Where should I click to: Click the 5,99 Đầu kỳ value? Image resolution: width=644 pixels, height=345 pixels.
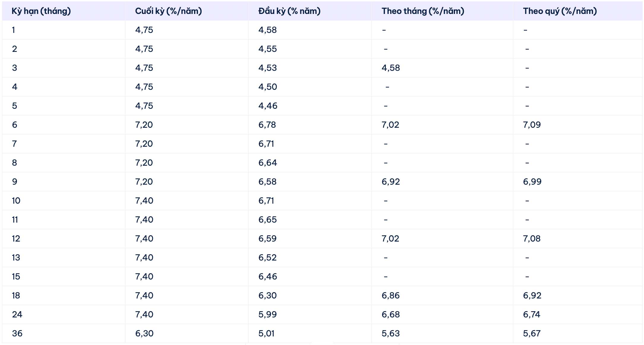[267, 314]
